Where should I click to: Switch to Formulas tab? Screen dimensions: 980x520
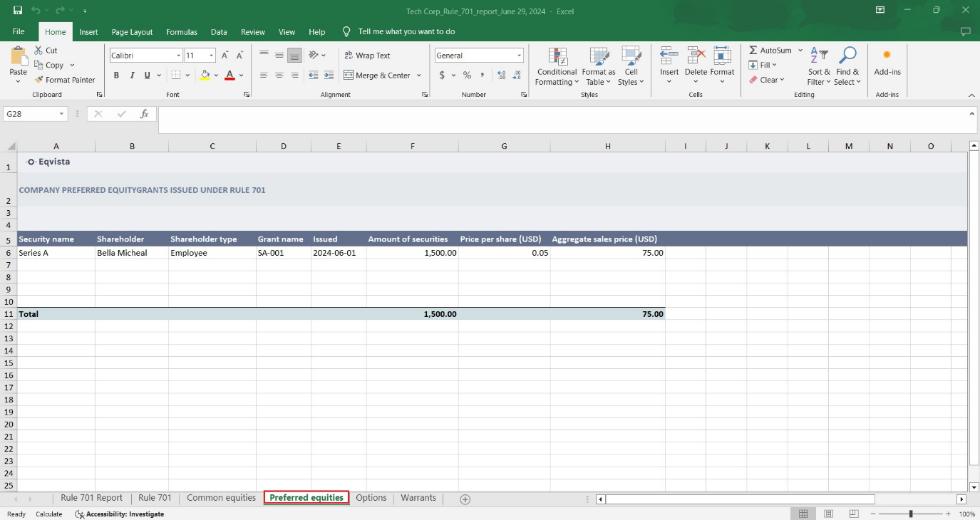pyautogui.click(x=182, y=31)
